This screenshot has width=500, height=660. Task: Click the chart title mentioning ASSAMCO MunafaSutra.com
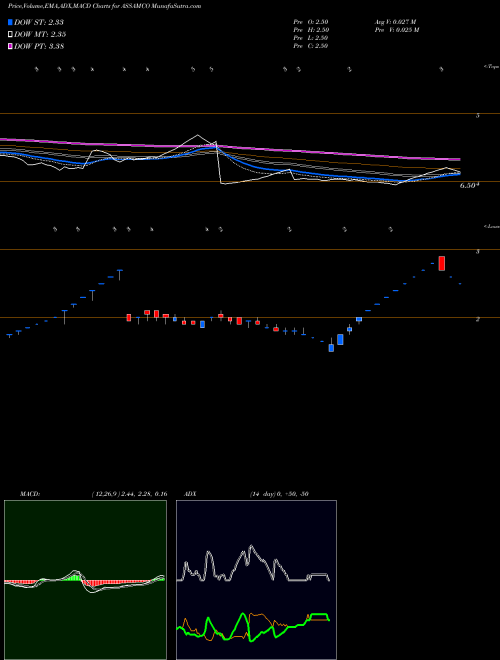pos(104,6)
